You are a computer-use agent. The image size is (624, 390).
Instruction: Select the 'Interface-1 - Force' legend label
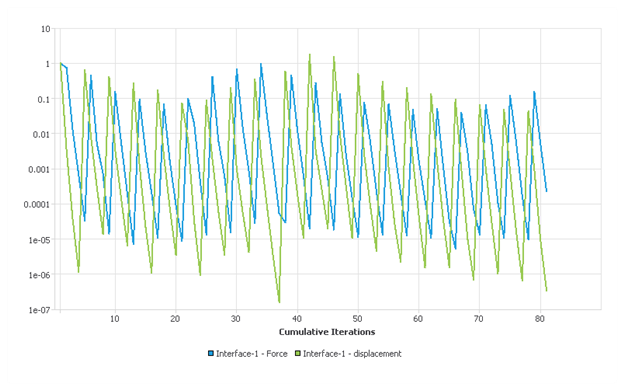point(252,354)
